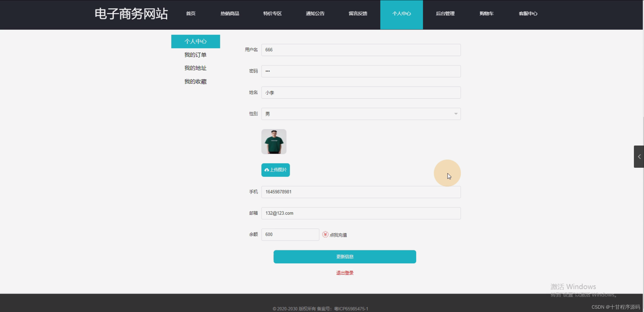
Task: Go to 首页 in the top navigation
Action: tap(191, 14)
